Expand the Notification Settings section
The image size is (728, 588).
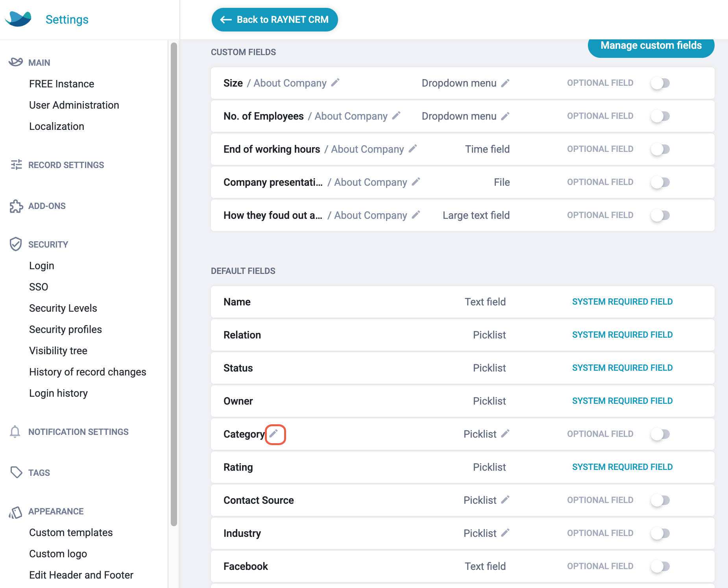78,432
